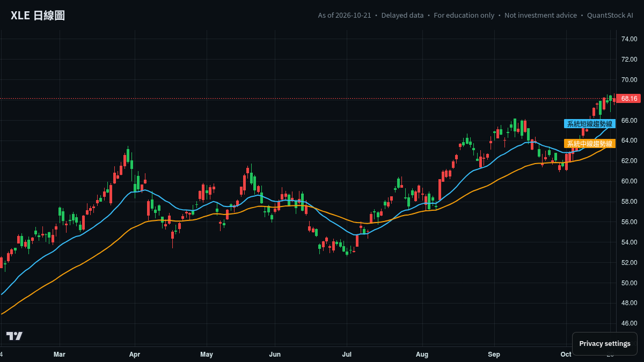
Task: Select the 68.16 current price tag
Action: (x=629, y=99)
